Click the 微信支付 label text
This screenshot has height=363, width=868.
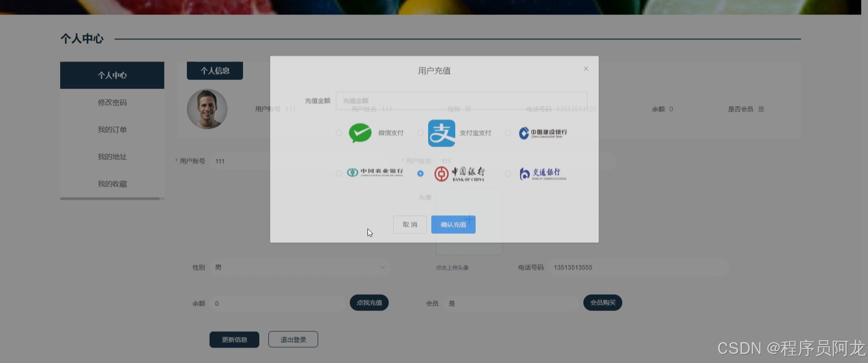391,133
